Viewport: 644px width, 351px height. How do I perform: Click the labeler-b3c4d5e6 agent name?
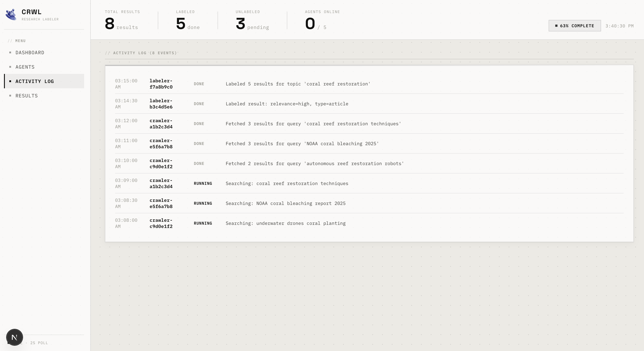click(161, 104)
